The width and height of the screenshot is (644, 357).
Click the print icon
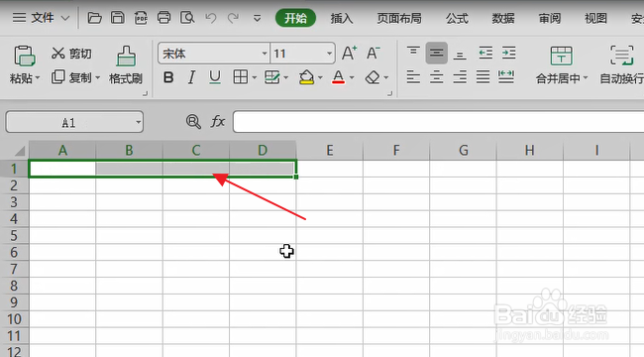click(x=163, y=18)
